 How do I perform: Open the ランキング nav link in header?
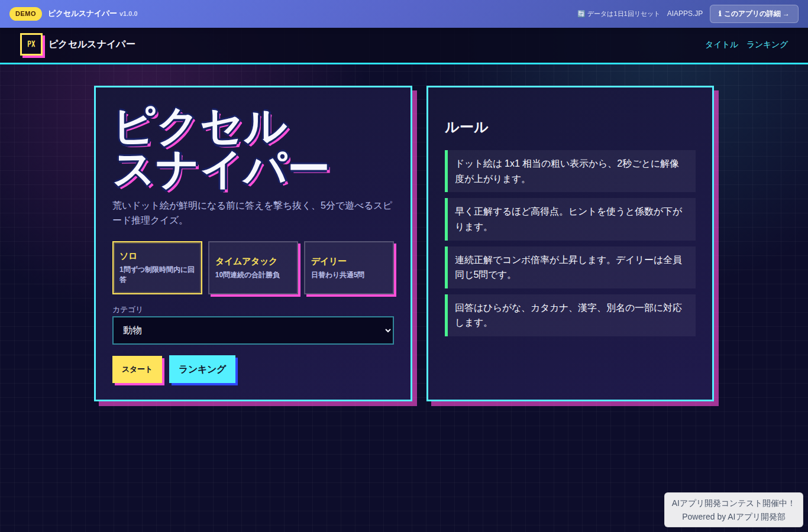coord(767,44)
